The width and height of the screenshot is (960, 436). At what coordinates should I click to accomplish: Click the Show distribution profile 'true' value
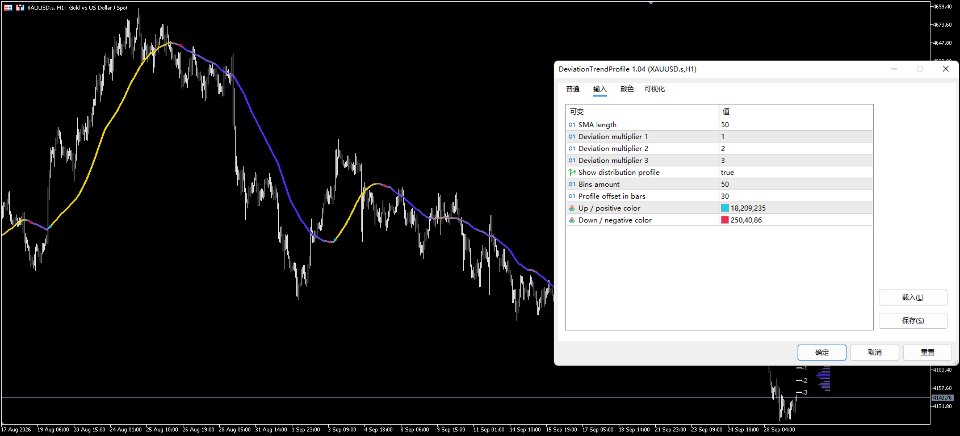(x=727, y=173)
